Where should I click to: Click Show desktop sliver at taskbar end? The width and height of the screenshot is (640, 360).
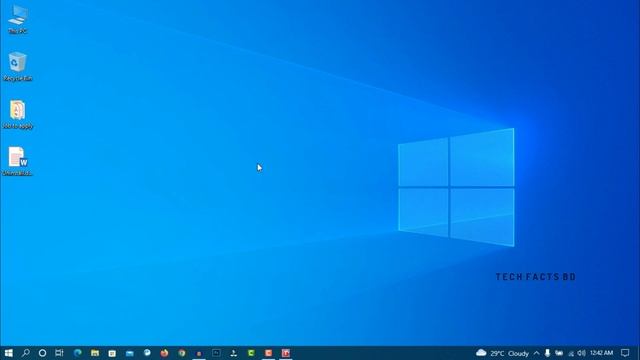coord(638,353)
